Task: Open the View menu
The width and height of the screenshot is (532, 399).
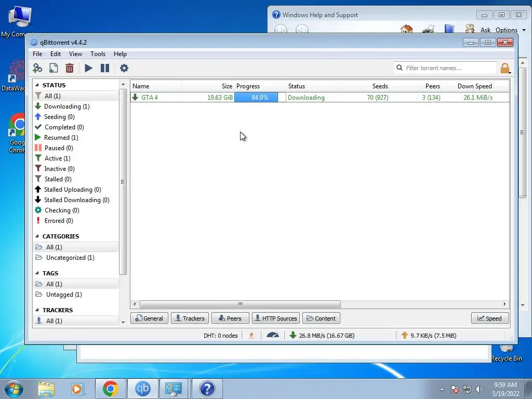Action: coord(75,54)
